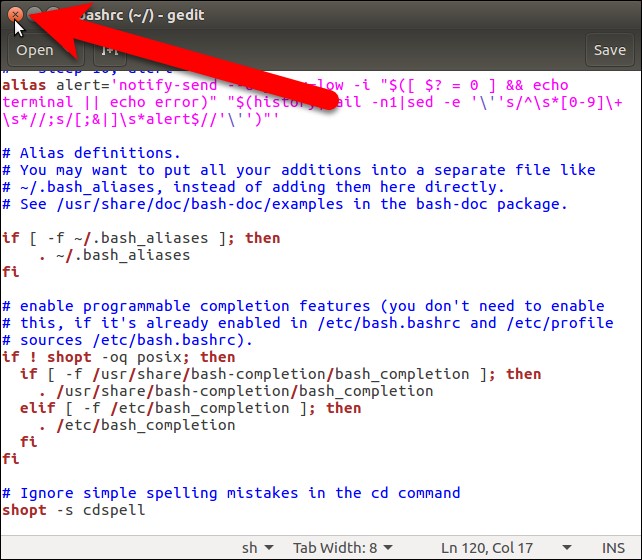Screen dimensions: 642x560
Task: Expand the arrow menu beside the line/column indicator
Action: (567, 548)
